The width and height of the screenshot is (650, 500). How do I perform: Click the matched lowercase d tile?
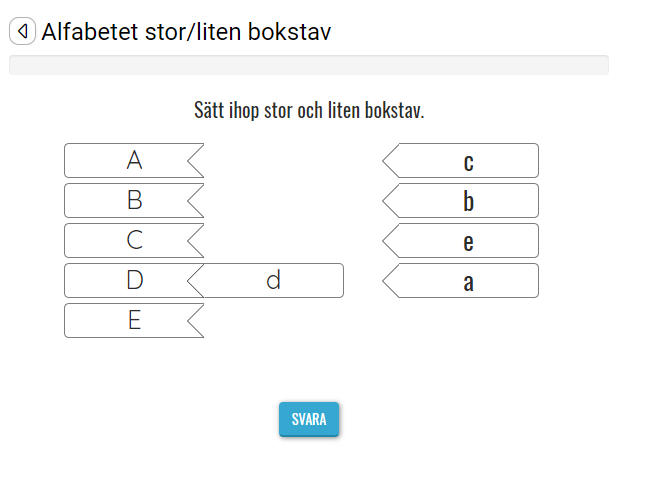pyautogui.click(x=273, y=280)
